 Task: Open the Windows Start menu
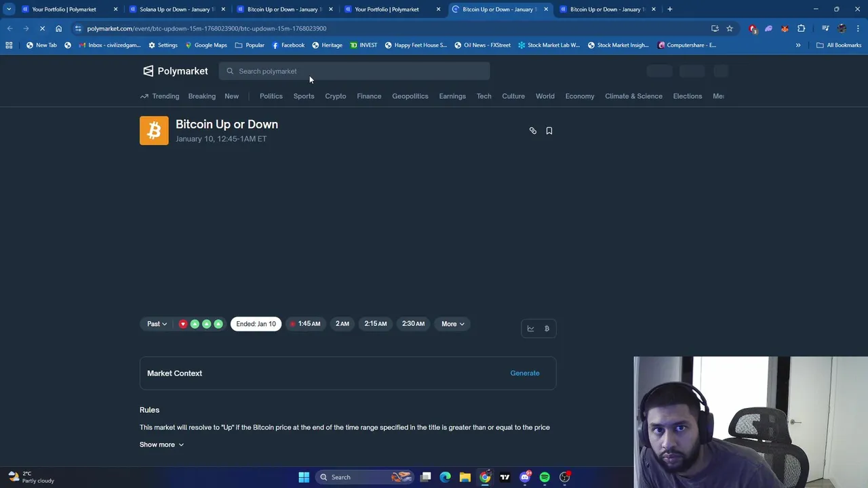click(x=304, y=477)
